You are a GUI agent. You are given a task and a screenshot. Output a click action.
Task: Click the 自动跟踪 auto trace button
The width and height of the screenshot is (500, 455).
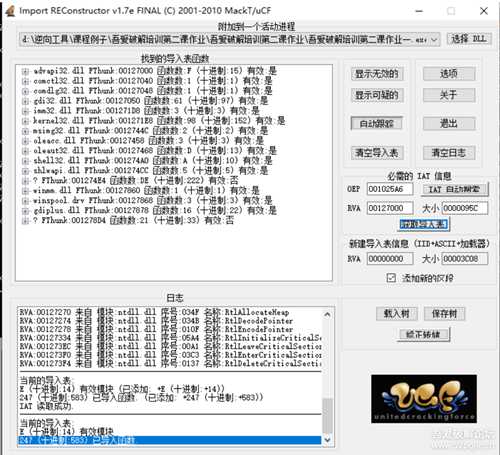click(x=377, y=124)
